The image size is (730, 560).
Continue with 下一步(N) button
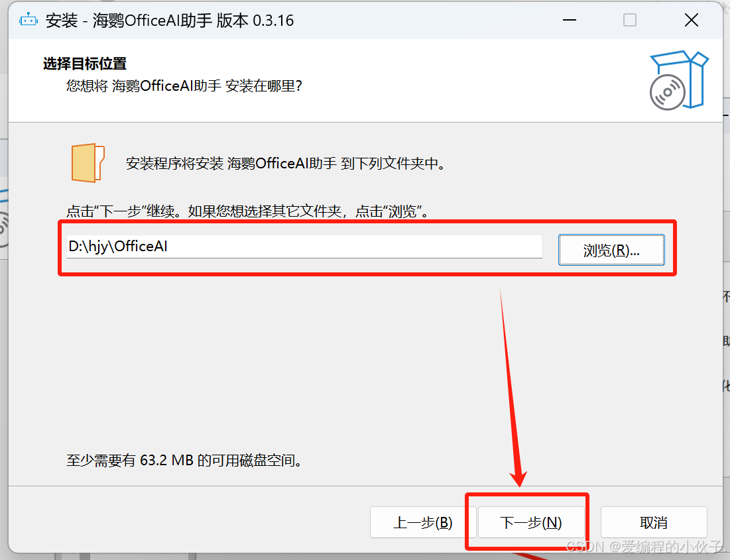[530, 522]
